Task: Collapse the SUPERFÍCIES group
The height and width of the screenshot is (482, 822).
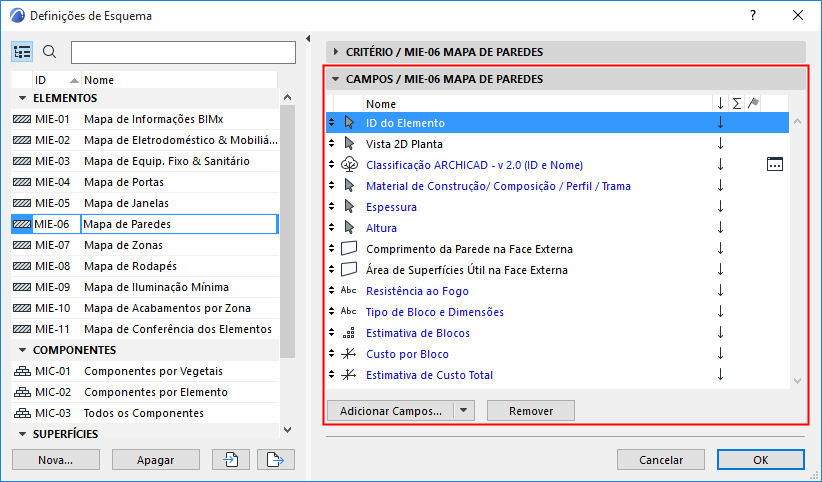Action: pos(22,434)
